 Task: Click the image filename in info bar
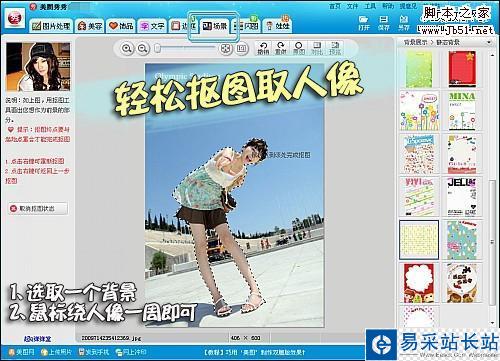111,338
